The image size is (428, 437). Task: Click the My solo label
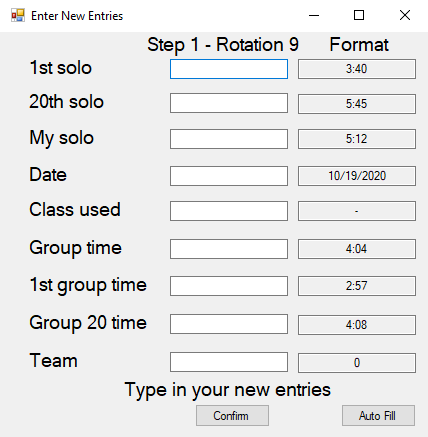(x=62, y=138)
